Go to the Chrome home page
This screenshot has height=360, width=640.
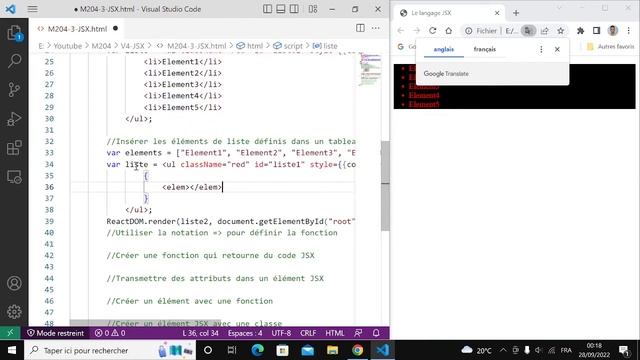[449, 31]
